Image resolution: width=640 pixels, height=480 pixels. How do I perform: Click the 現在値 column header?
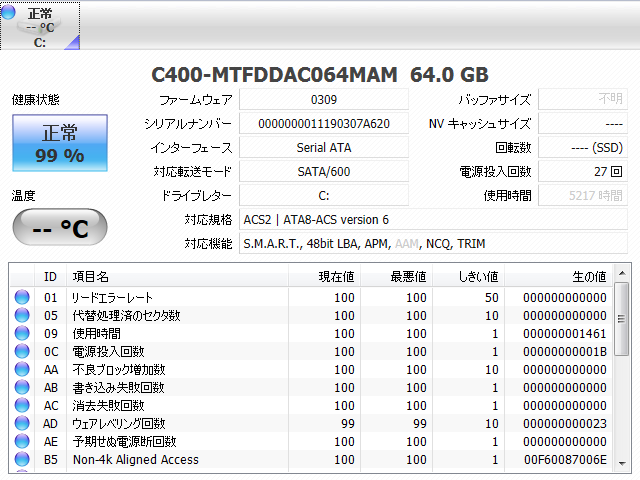click(324, 277)
